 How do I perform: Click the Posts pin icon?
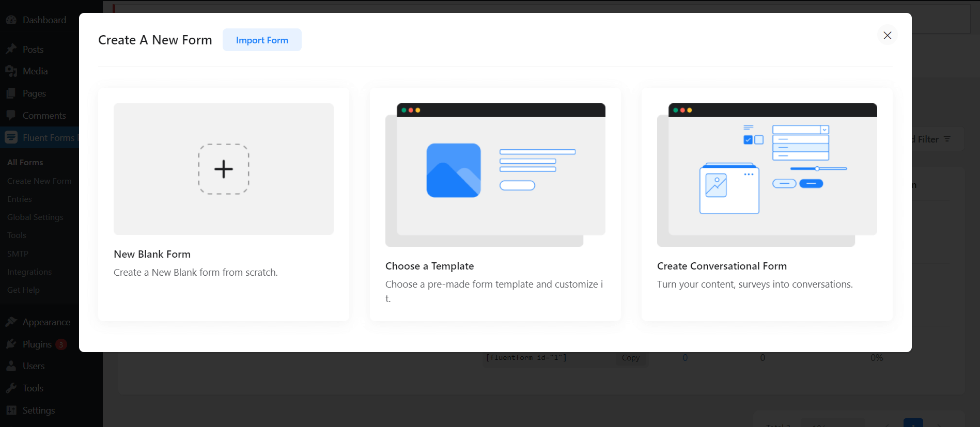11,50
